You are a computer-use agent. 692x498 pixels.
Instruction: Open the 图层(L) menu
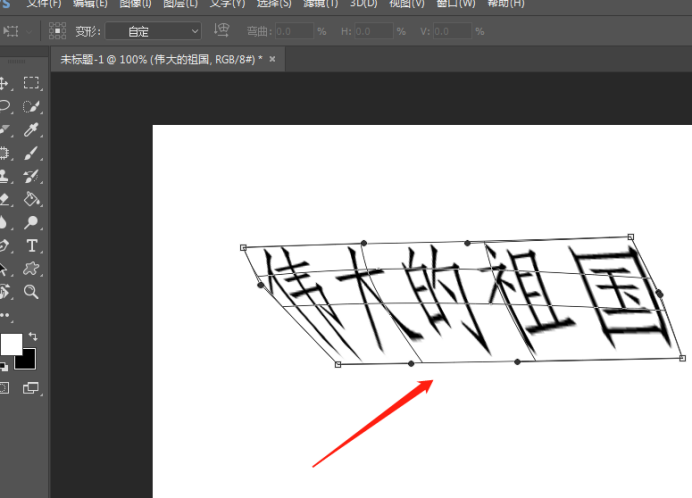point(180,4)
